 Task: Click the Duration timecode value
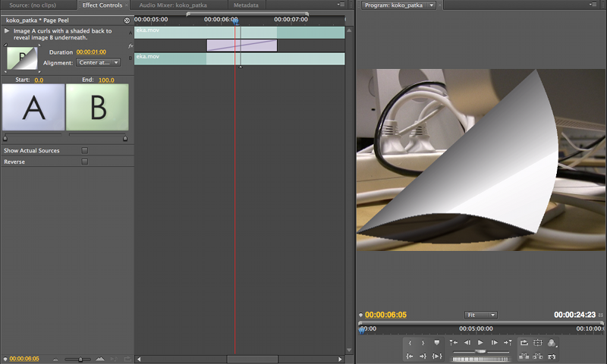click(91, 52)
